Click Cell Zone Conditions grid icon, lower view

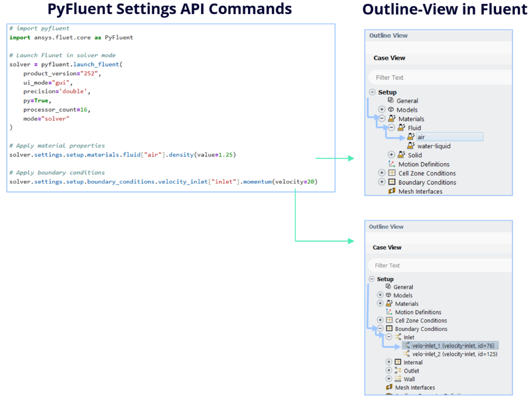(389, 320)
